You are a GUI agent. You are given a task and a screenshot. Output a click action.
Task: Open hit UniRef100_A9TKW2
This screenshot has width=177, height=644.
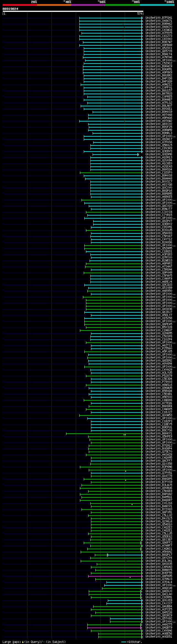tap(159, 121)
